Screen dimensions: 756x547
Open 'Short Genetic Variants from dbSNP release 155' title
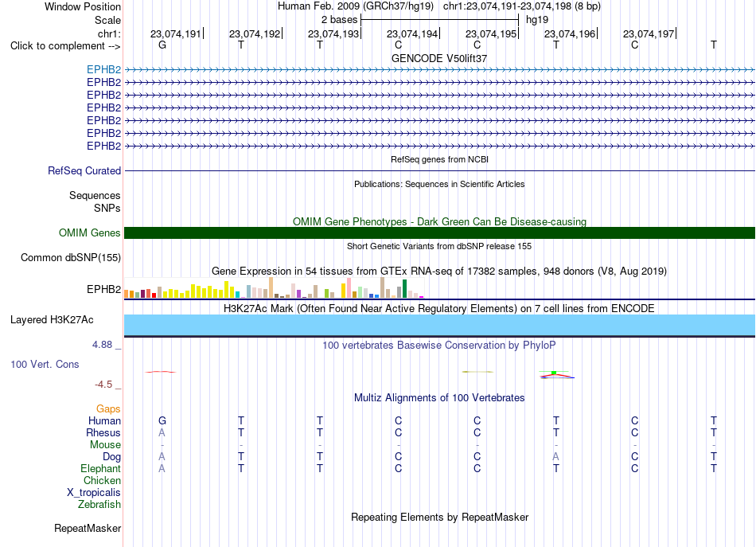coord(439,246)
